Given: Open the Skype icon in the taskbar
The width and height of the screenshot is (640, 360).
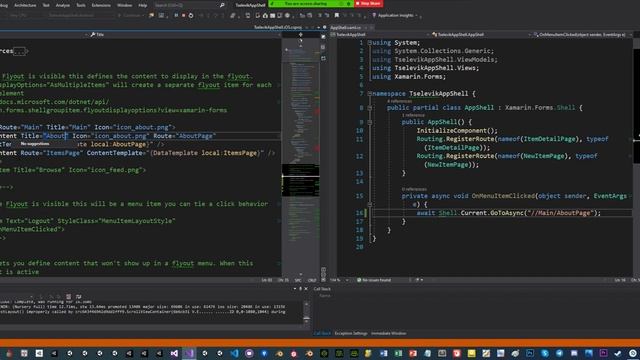Looking at the screenshot, I should click(x=544, y=353).
